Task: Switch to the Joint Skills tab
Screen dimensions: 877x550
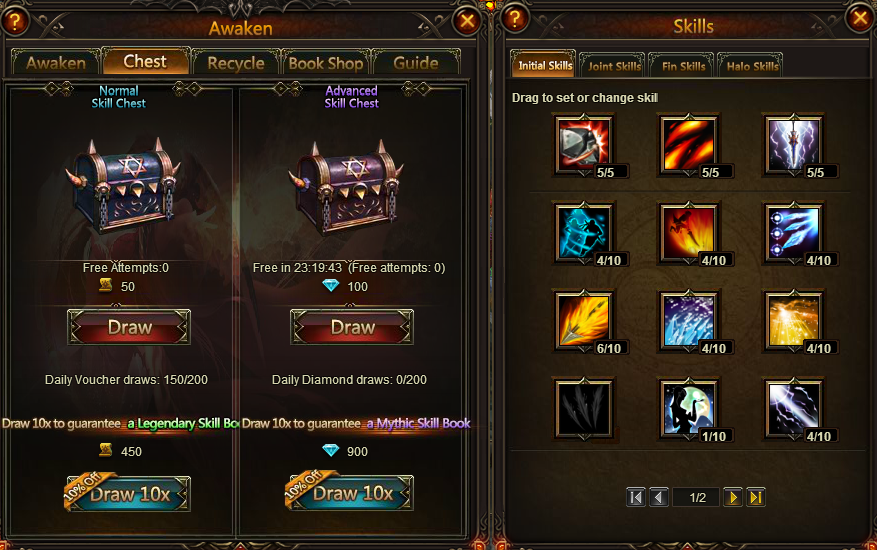Action: tap(614, 66)
